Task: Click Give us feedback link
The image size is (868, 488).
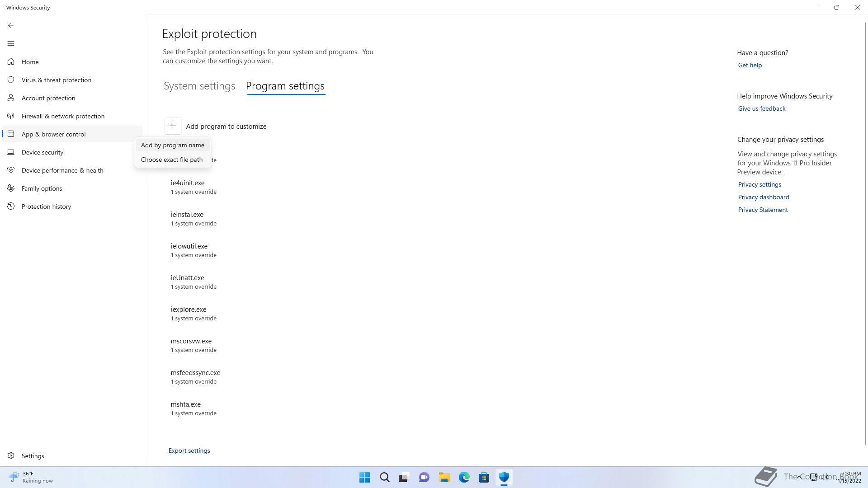Action: point(762,108)
